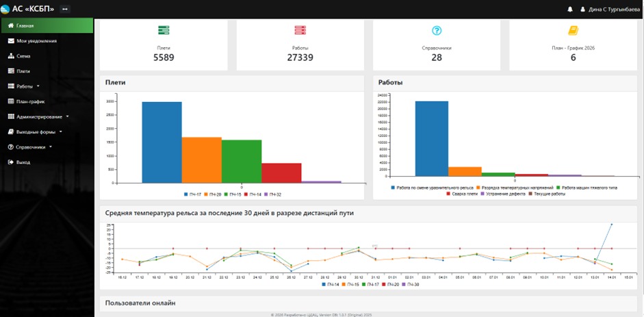The image size is (644, 317).
Task: Click the red Работы card icon
Action: click(x=300, y=30)
